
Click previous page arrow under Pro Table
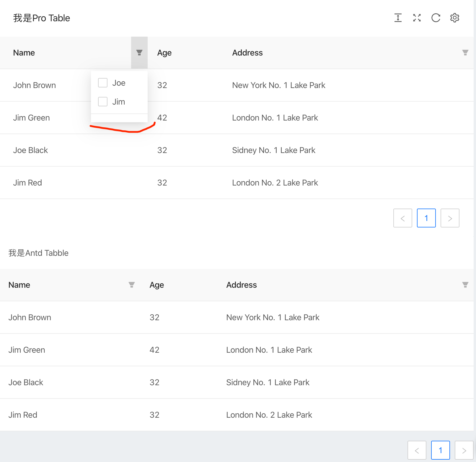[x=402, y=218]
